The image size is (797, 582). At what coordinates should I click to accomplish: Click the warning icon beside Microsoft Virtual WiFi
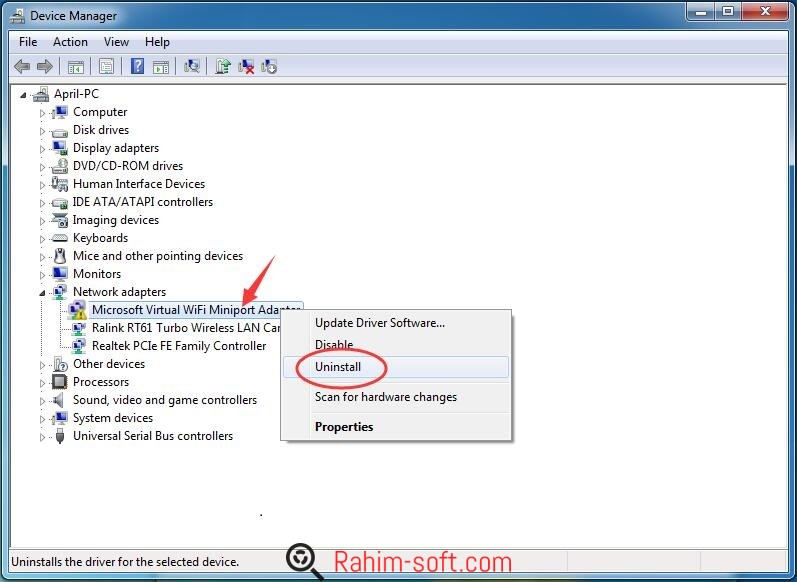click(77, 310)
